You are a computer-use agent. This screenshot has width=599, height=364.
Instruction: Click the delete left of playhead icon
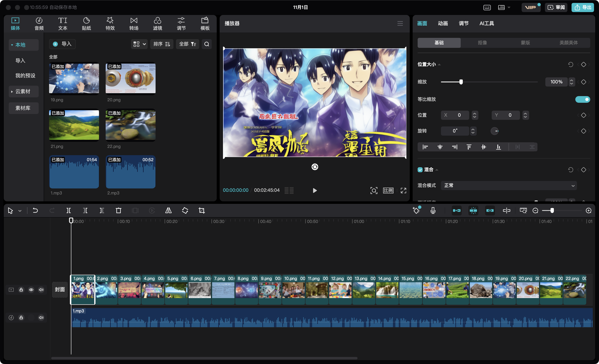[x=85, y=210]
